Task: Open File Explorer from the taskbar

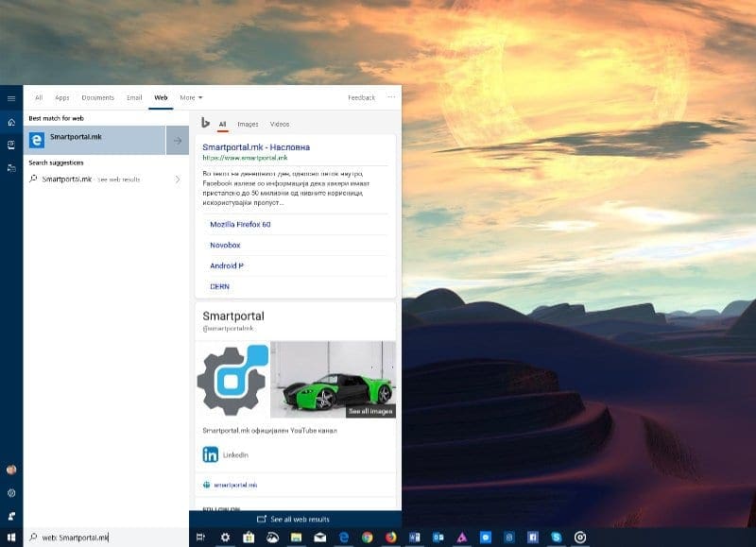Action: [296, 538]
